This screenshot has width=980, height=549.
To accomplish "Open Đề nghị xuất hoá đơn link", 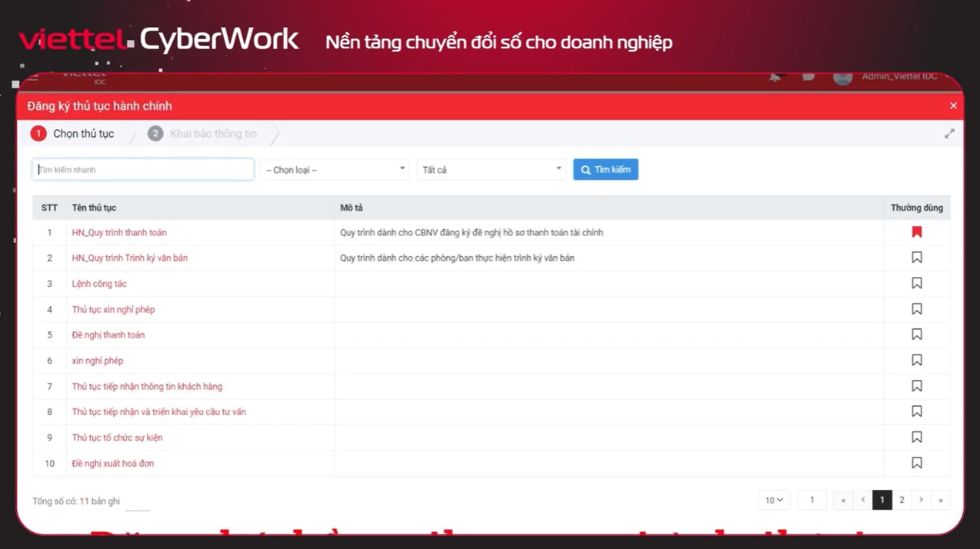I will (113, 463).
